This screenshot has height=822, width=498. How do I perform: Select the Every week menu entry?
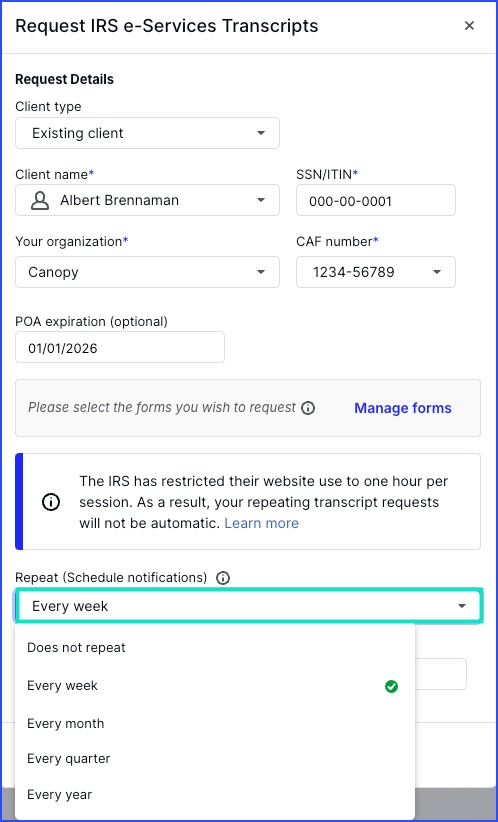pyautogui.click(x=215, y=686)
